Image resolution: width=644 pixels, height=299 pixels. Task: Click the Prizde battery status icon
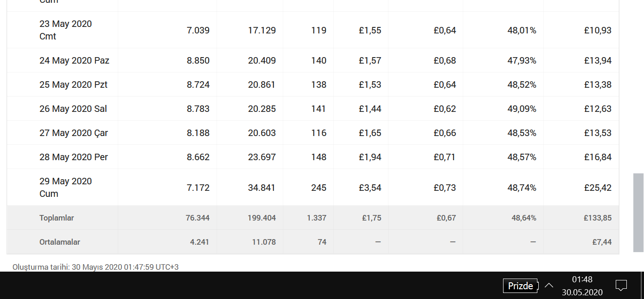click(520, 286)
